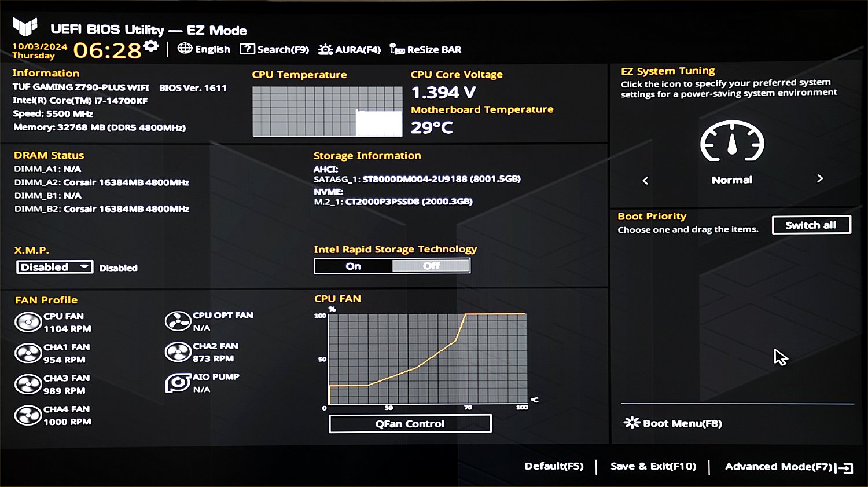Toggle ReSize BAR option

coord(426,49)
